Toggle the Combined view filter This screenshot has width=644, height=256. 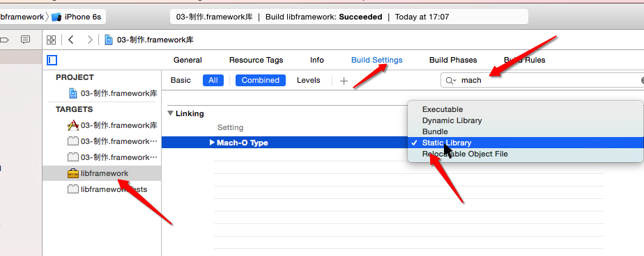pyautogui.click(x=261, y=81)
